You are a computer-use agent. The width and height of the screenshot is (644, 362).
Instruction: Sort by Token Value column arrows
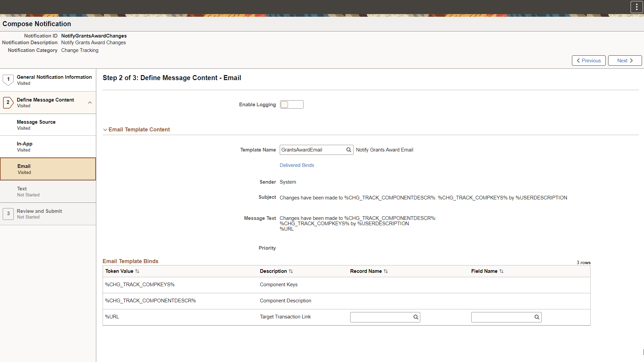click(137, 271)
